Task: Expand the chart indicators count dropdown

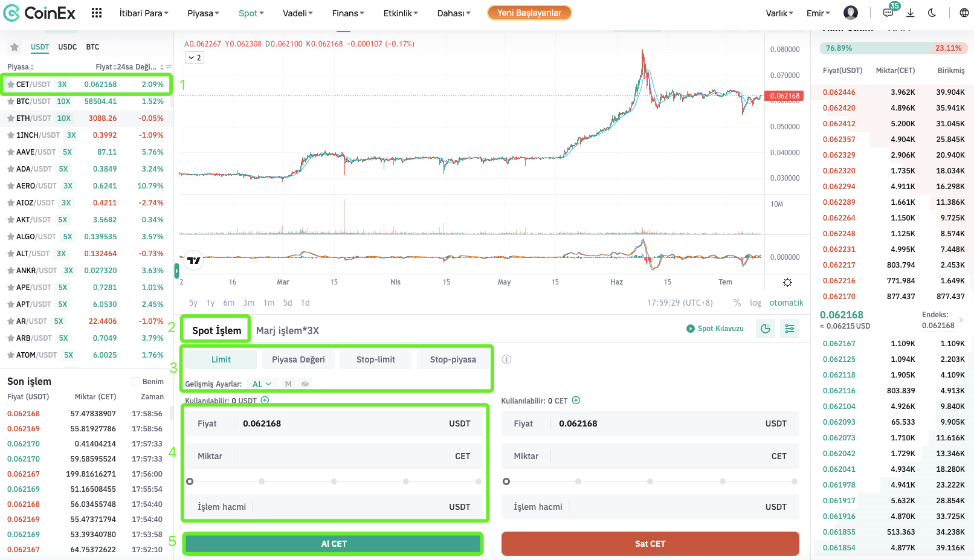Action: 195,58
